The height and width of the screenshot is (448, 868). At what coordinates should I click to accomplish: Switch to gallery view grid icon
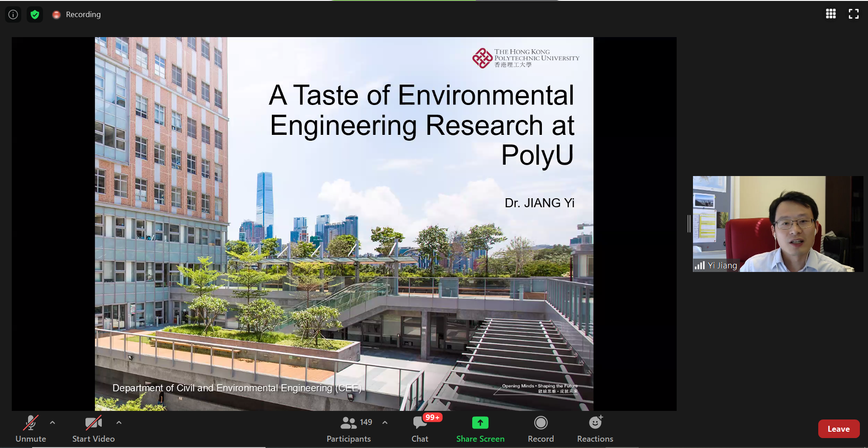[830, 14]
